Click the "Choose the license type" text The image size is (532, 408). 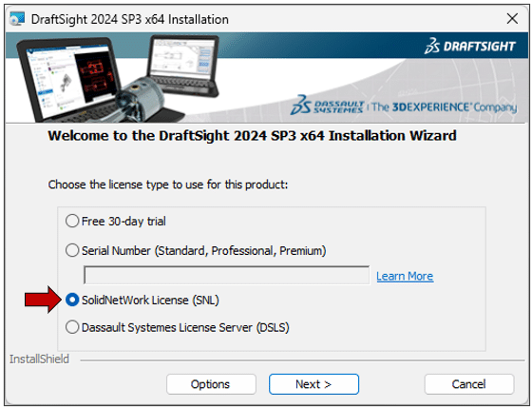click(168, 185)
